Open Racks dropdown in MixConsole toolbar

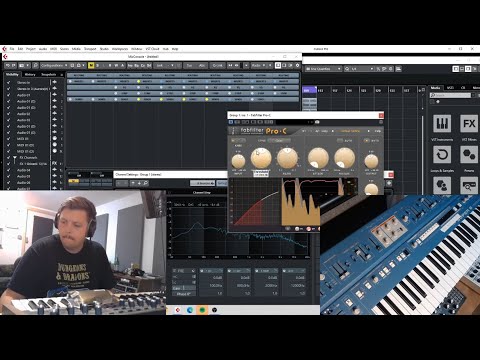tap(258, 65)
